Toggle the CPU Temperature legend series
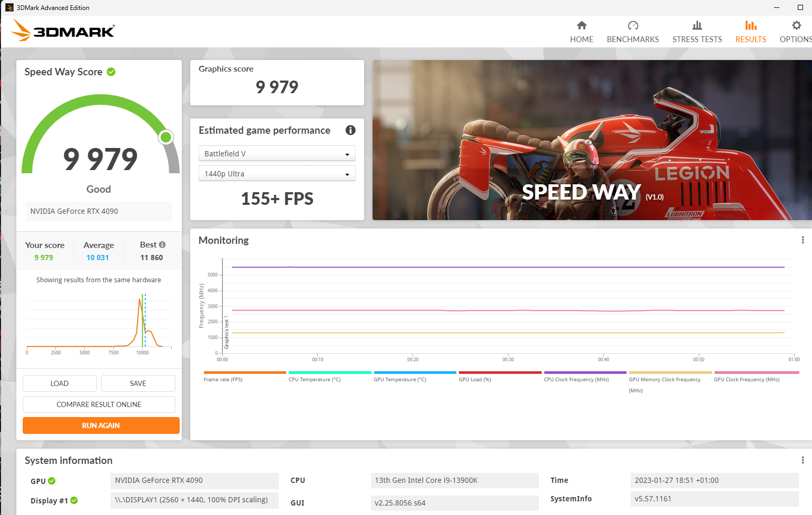812x515 pixels. click(330, 377)
